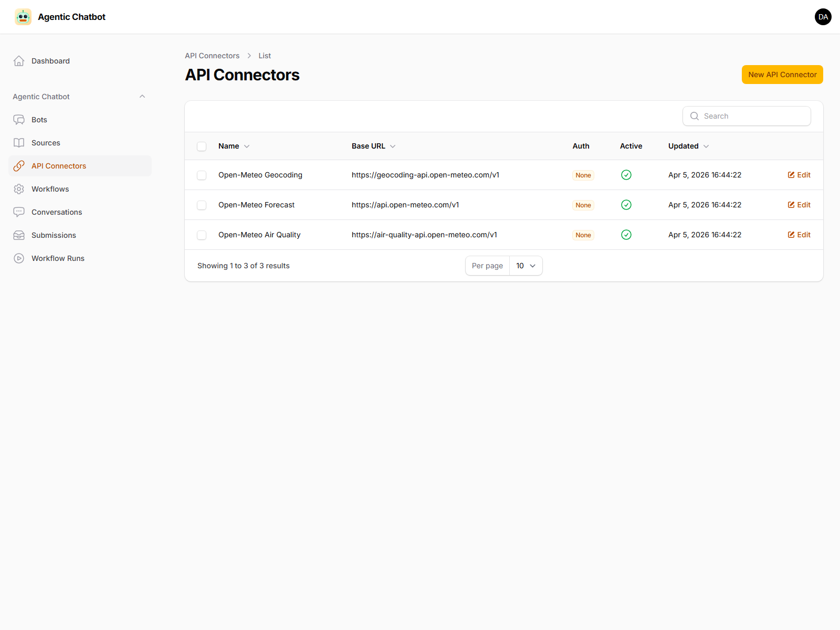Edit the Open-Meteo Forecast connector
Screen dimensions: 840x630
pyautogui.click(x=799, y=205)
